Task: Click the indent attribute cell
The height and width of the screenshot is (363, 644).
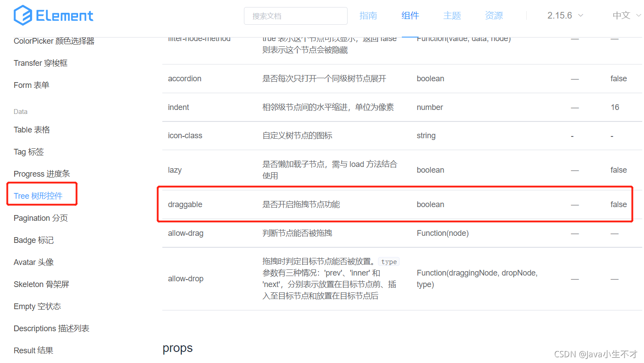Action: pyautogui.click(x=179, y=107)
